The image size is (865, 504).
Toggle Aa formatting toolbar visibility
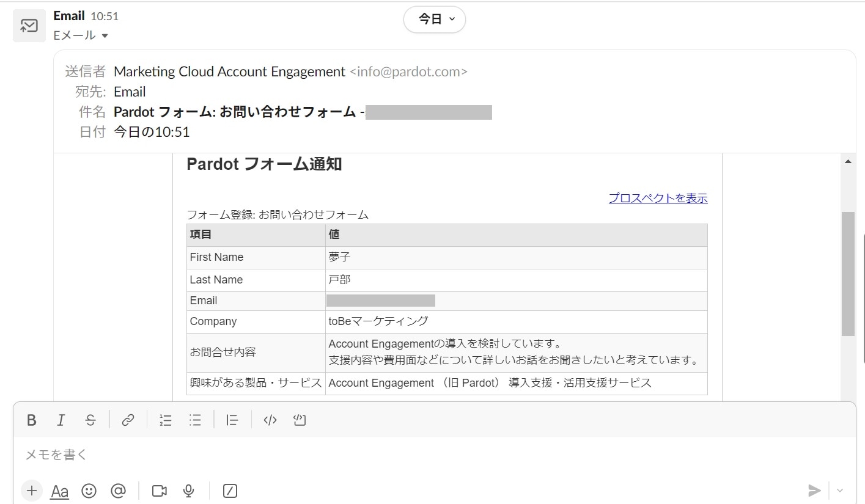[x=59, y=491]
